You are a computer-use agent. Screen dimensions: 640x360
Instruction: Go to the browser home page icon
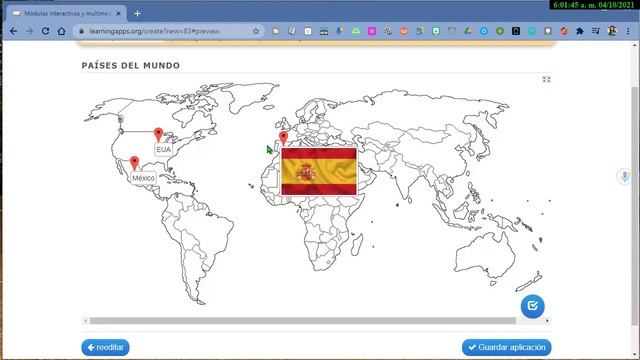coord(61,31)
